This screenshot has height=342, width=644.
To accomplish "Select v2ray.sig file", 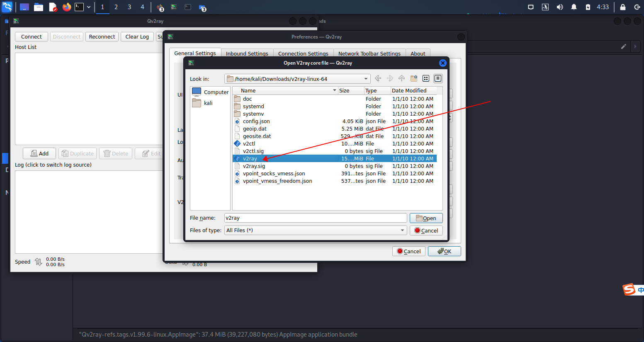I will [x=254, y=166].
